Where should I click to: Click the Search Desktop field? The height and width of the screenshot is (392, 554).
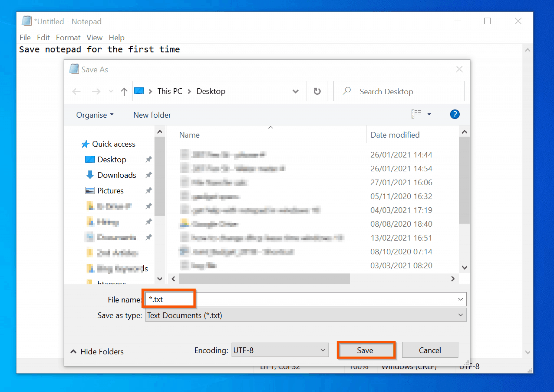pyautogui.click(x=399, y=91)
